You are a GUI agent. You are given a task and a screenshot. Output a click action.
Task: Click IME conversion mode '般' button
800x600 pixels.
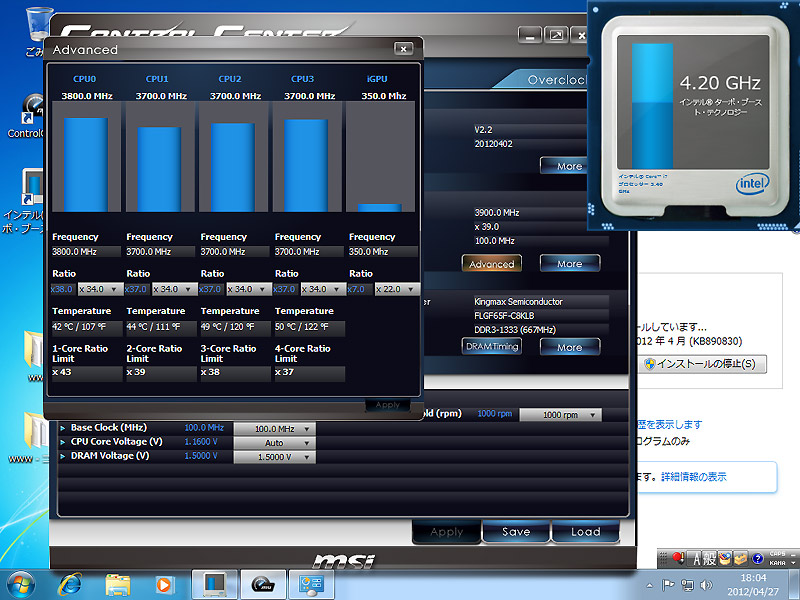coord(710,559)
